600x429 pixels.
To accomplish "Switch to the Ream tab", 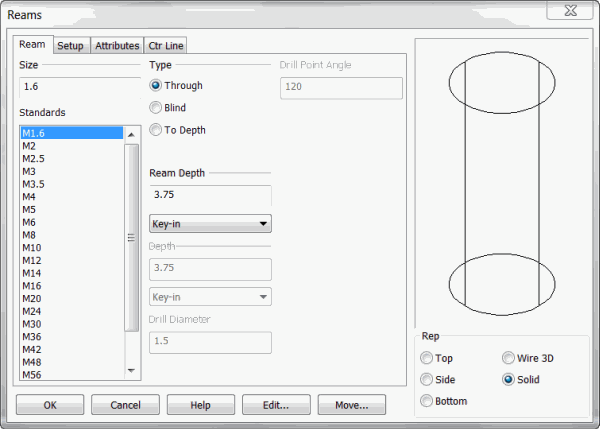I will click(x=33, y=45).
